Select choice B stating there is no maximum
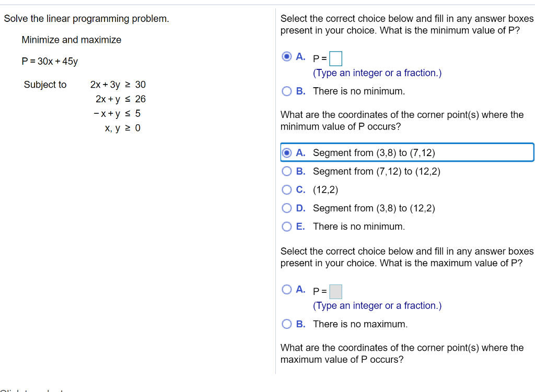 (287, 324)
